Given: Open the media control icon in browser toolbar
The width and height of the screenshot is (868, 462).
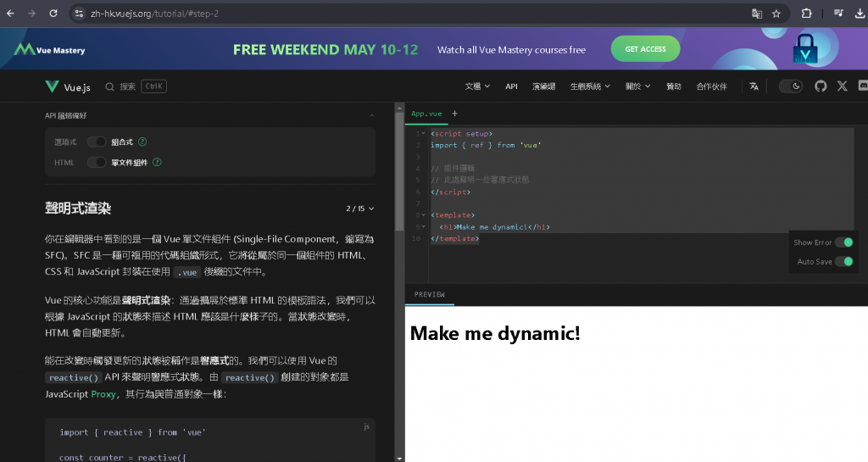Looking at the screenshot, I should 838,14.
